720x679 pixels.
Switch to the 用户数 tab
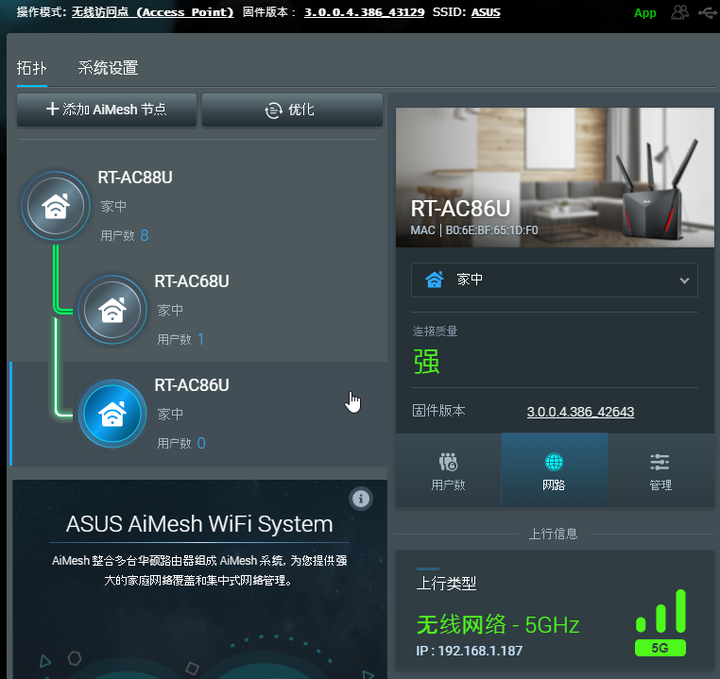click(448, 471)
